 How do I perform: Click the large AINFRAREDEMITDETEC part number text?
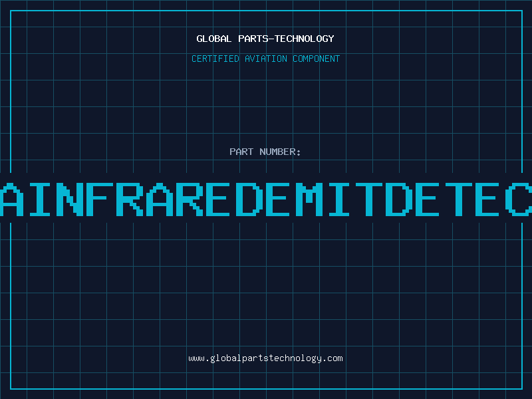266,199
